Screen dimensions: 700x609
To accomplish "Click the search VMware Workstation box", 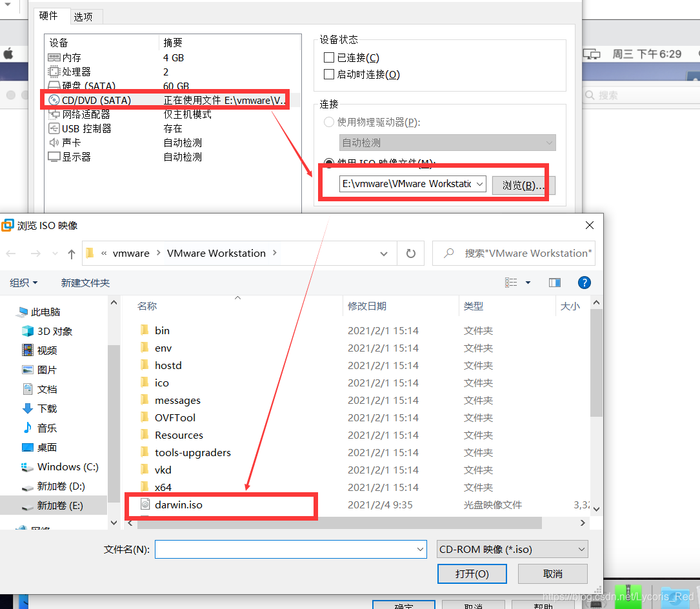I will 514,254.
